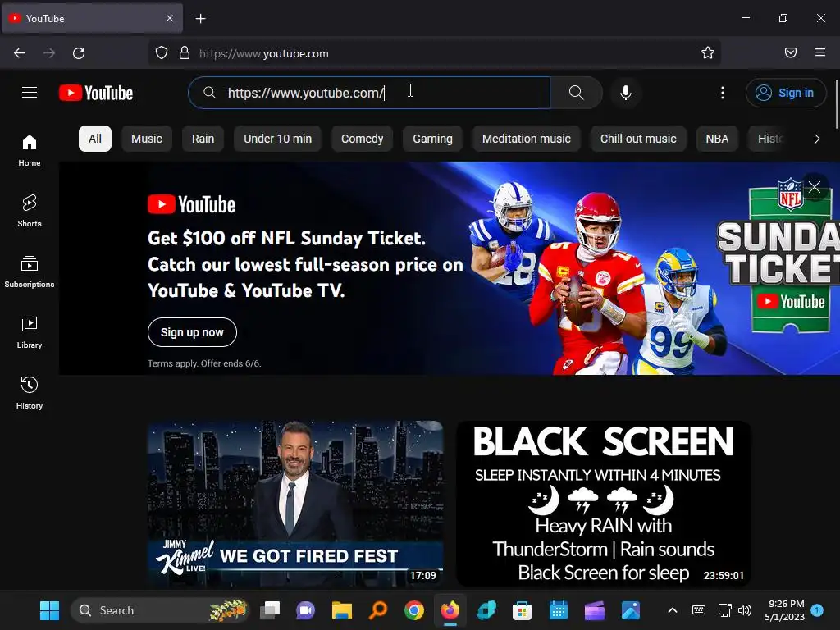The image size is (840, 630).
Task: Open the Chat app on taskbar
Action: 306,610
